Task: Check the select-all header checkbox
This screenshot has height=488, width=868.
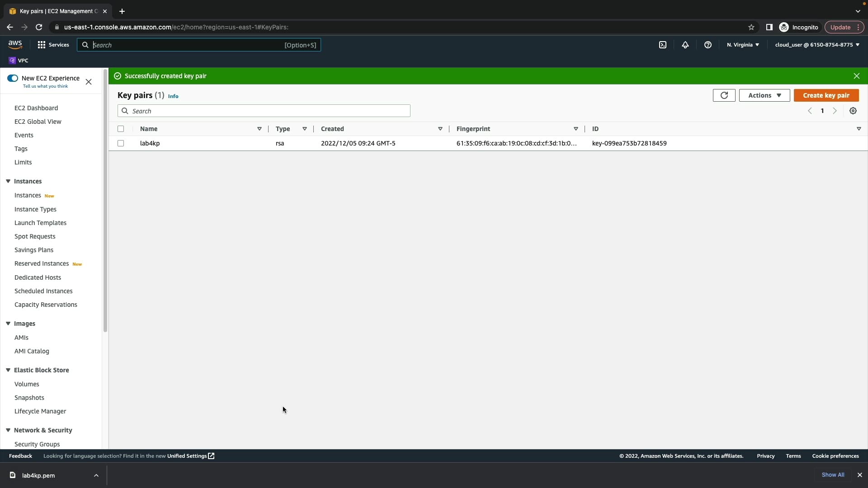Action: [121, 129]
